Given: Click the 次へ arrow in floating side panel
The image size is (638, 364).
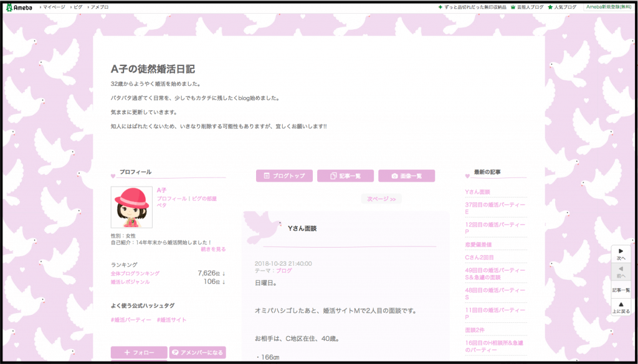Looking at the screenshot, I should 621,254.
